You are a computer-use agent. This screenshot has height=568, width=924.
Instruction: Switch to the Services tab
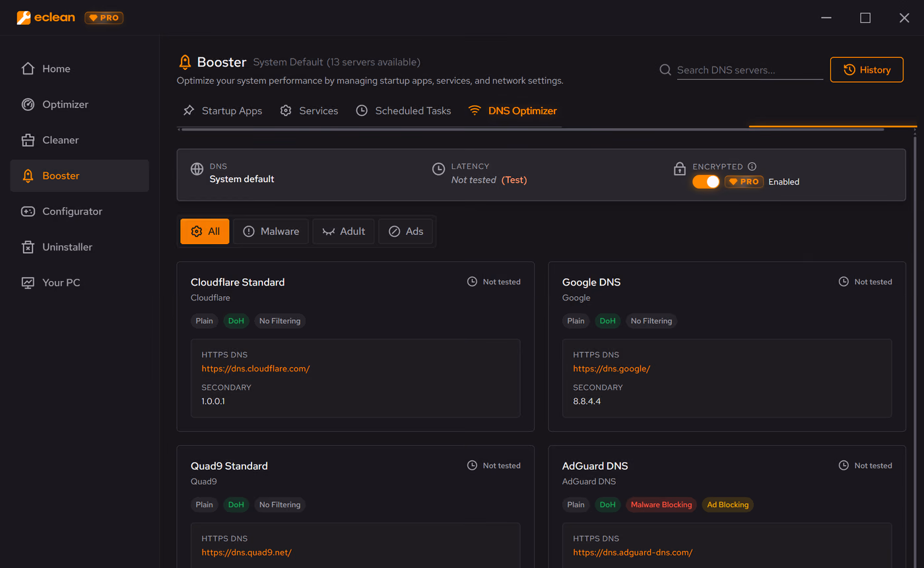click(309, 111)
